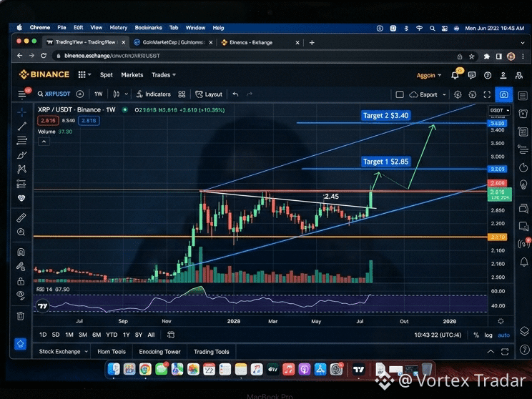Remove drawings with the trash icon
532x399 pixels.
pyautogui.click(x=20, y=316)
